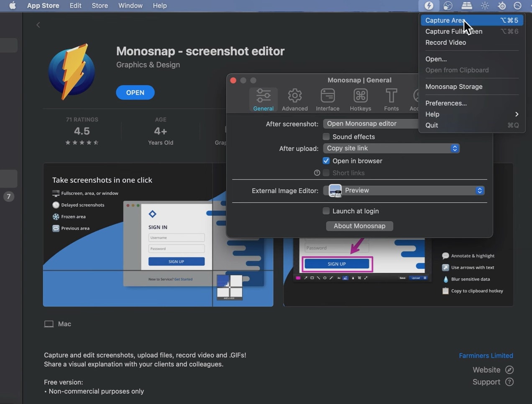Open the Store menu in the menu bar
This screenshot has height=404, width=532.
click(100, 5)
